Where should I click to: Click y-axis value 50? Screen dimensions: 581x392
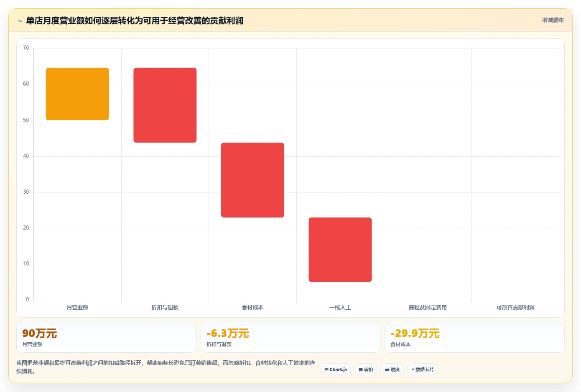click(x=26, y=120)
